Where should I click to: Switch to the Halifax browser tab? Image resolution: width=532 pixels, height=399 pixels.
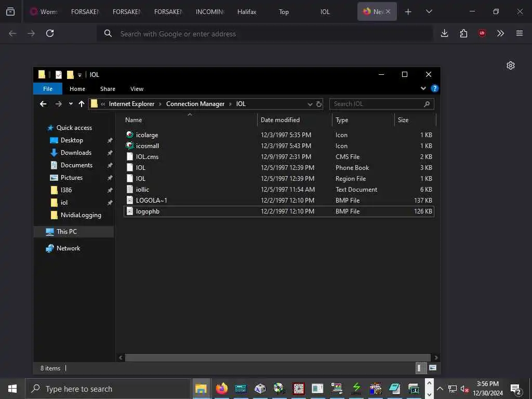tap(247, 11)
